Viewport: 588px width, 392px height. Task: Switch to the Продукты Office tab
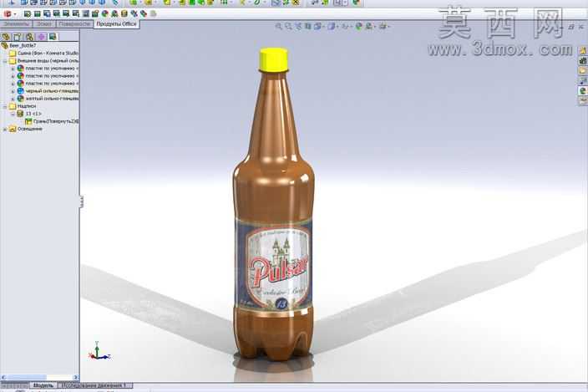[x=116, y=23]
